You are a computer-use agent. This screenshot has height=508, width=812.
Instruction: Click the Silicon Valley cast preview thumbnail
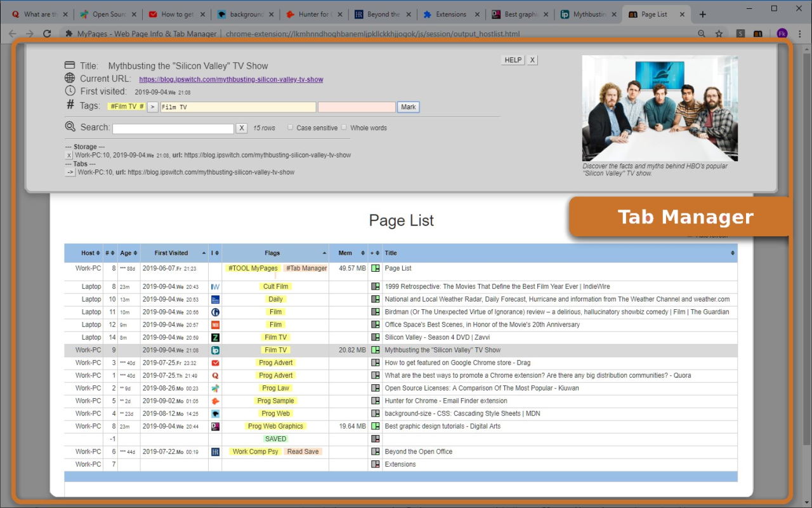660,108
